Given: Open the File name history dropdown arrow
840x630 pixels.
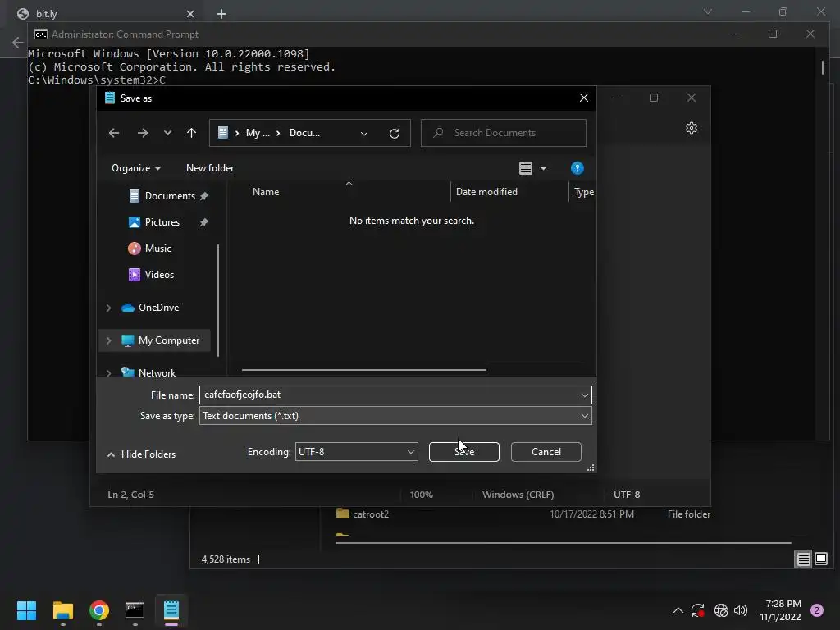Looking at the screenshot, I should click(584, 395).
